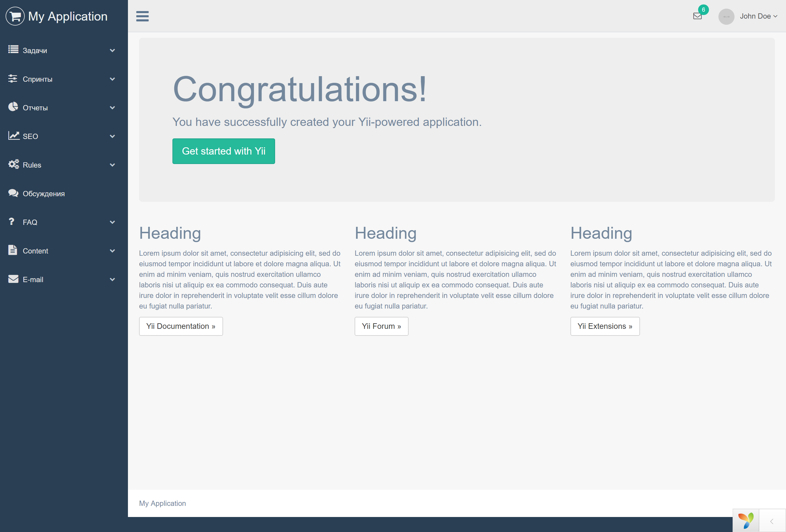Expand the debug toolbar arrow

(x=772, y=521)
